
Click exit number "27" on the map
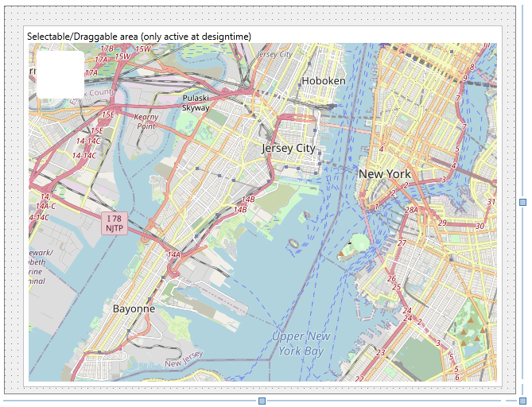pos(402,242)
